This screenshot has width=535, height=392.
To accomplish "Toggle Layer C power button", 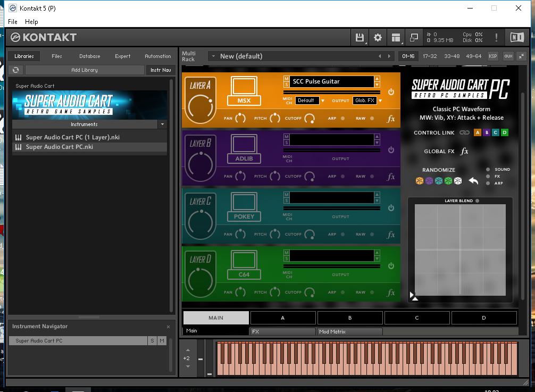I will tap(391, 208).
